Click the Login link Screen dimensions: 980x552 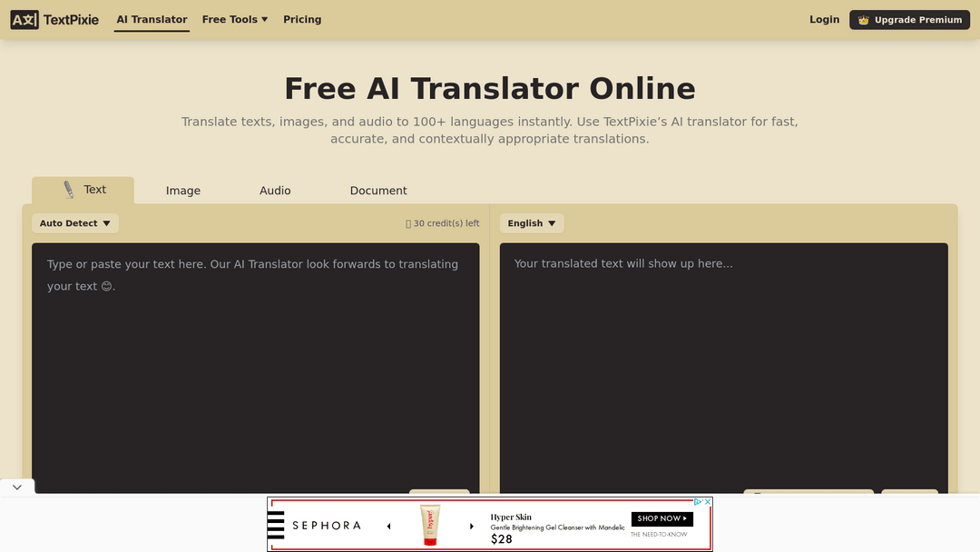[824, 19]
